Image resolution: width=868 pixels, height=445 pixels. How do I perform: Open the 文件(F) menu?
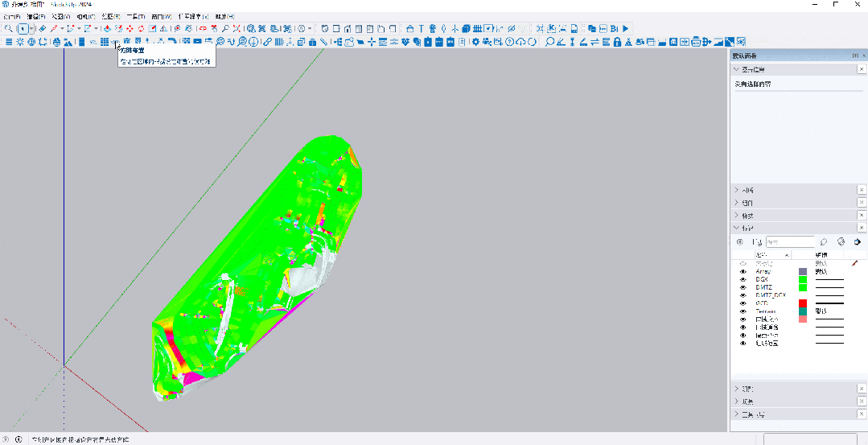coord(13,16)
